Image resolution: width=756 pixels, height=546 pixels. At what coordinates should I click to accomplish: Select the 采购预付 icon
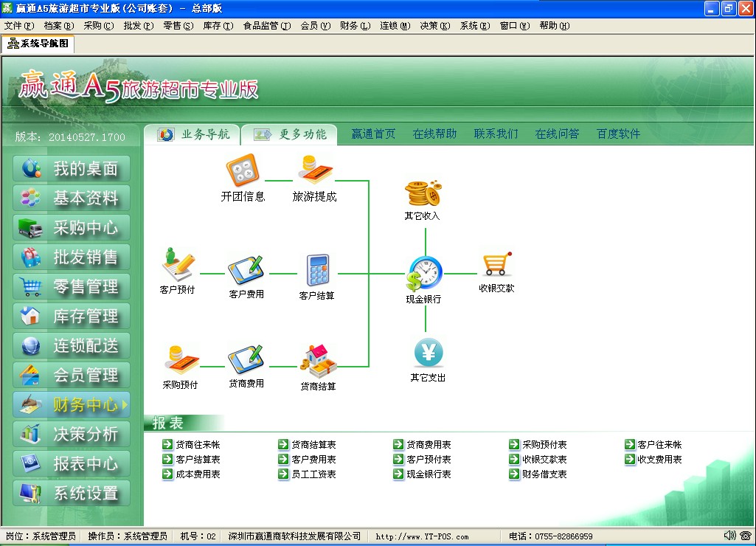click(x=181, y=360)
